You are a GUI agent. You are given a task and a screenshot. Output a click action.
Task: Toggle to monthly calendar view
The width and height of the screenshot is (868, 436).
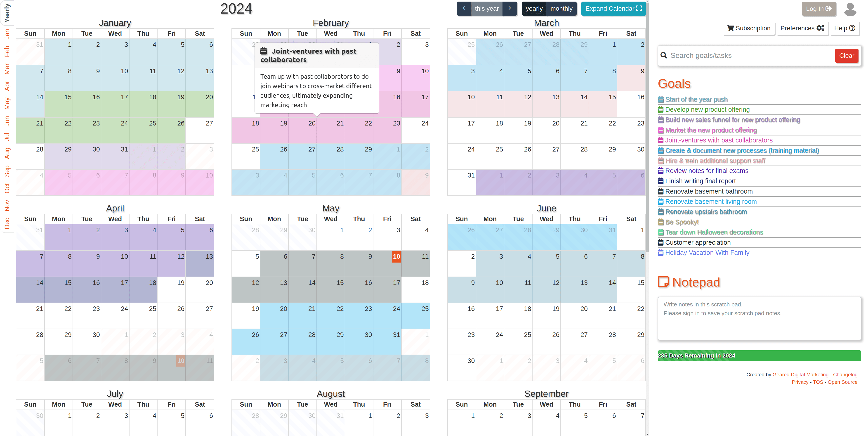point(561,8)
